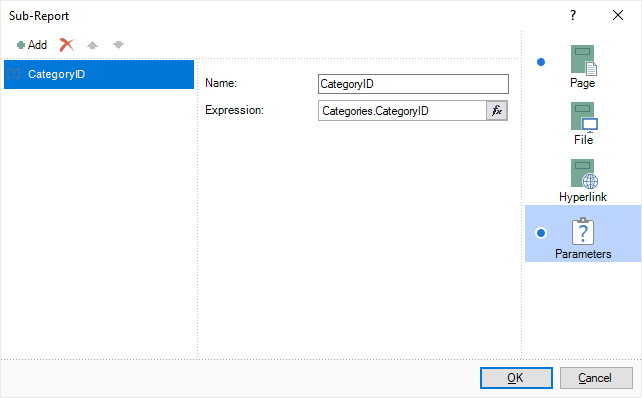Delete the selected parameter using the red X
Image resolution: width=642 pixels, height=398 pixels.
[66, 45]
